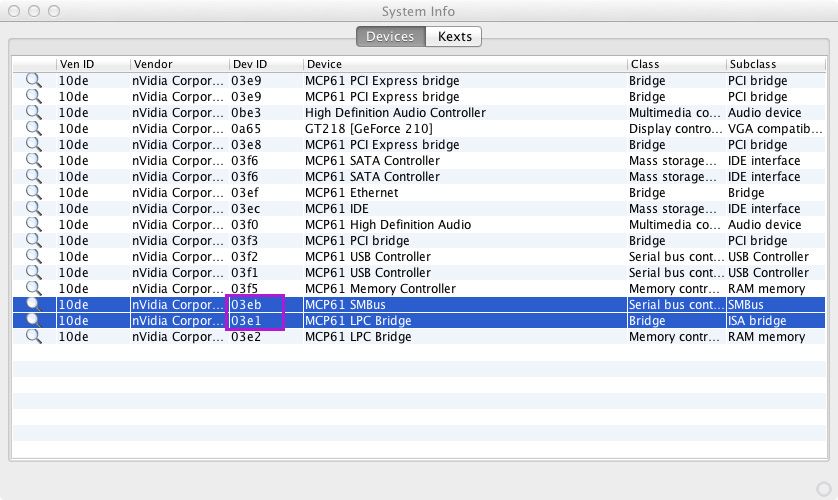The width and height of the screenshot is (838, 500).
Task: Sort by the Class column header
Action: (x=677, y=64)
